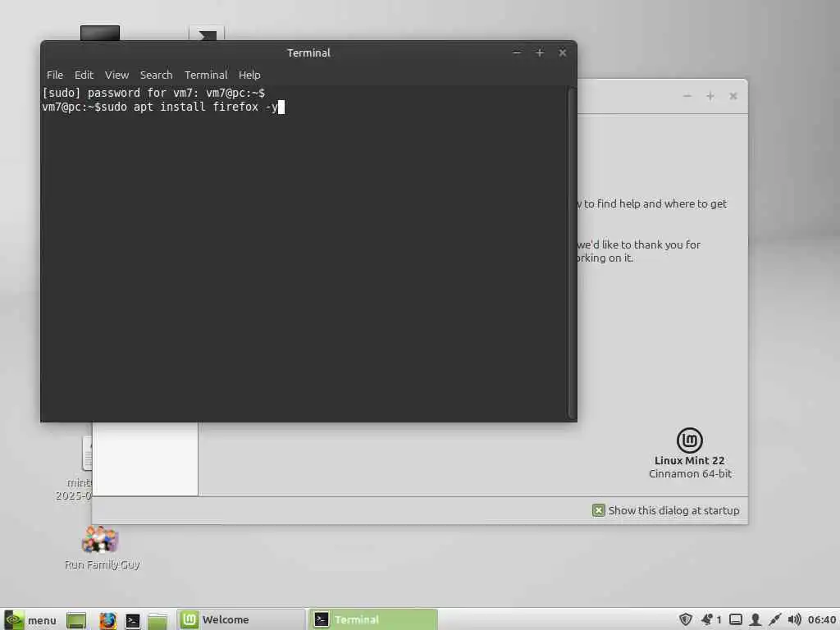Open the Terminal menu in menu bar
The height and width of the screenshot is (630, 840).
(x=206, y=75)
